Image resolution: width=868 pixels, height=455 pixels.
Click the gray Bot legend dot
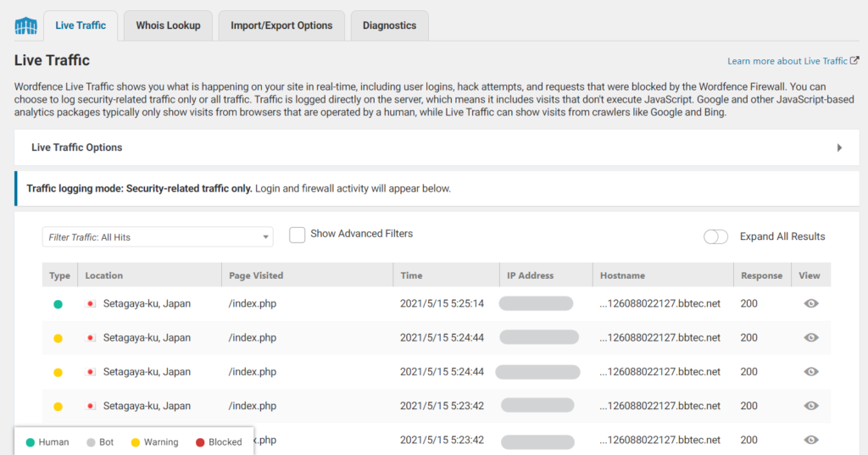91,442
